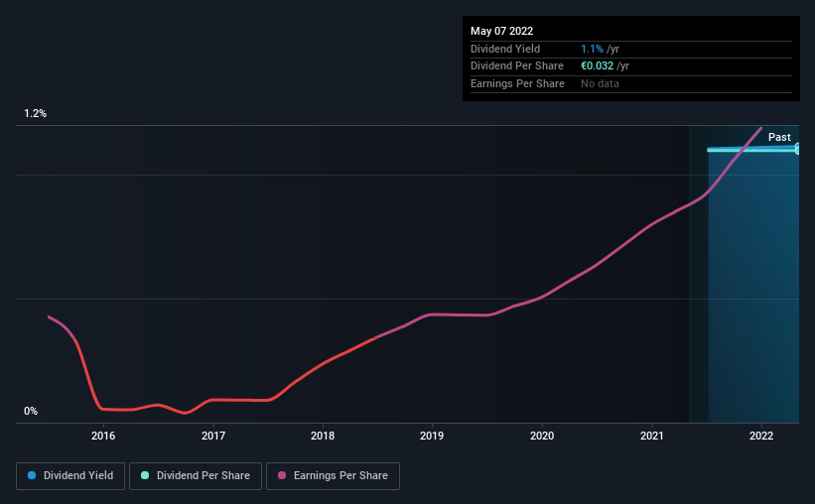
Task: Select the 2022 x-axis label
Action: tap(761, 436)
